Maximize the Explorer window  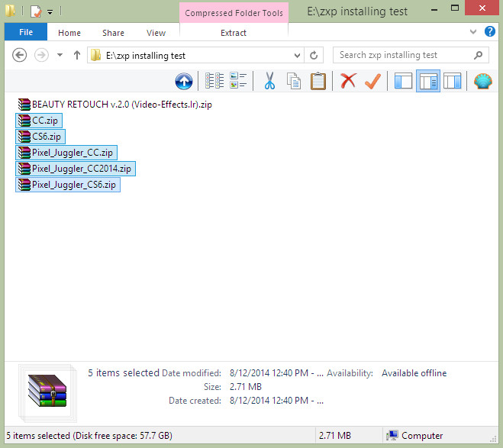(x=455, y=8)
